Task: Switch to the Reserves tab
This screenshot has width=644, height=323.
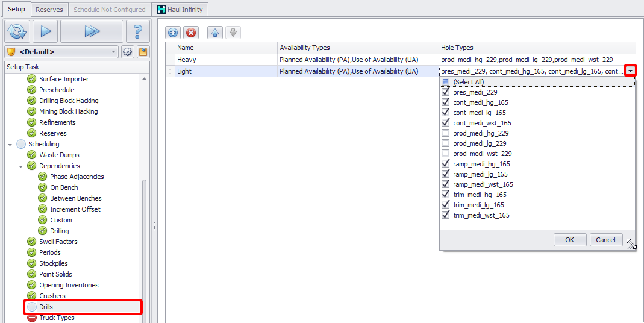Action: [49, 9]
